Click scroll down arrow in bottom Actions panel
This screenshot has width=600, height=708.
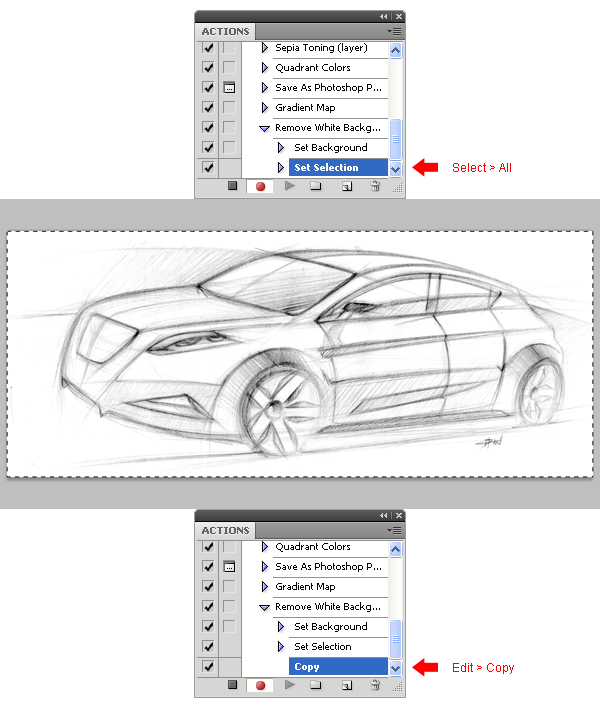point(395,668)
